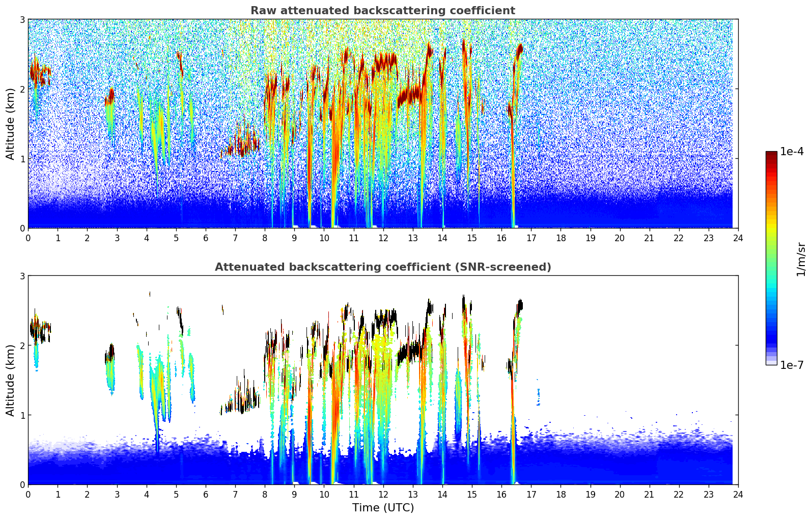The height and width of the screenshot is (519, 812).
Task: Click the title "Raw attenuated backscattering coefficient"
Action: [383, 11]
